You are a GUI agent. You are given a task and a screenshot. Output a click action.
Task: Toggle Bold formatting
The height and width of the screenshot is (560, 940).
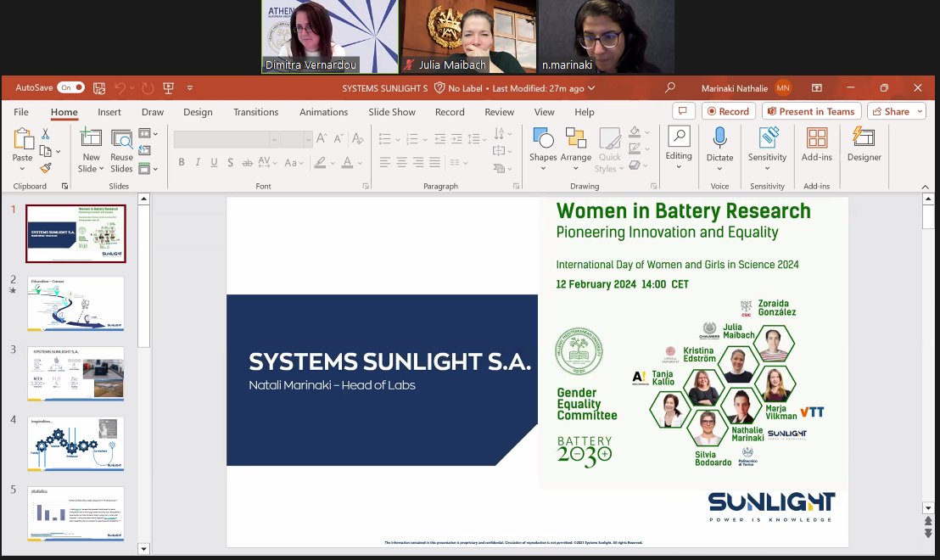[181, 162]
